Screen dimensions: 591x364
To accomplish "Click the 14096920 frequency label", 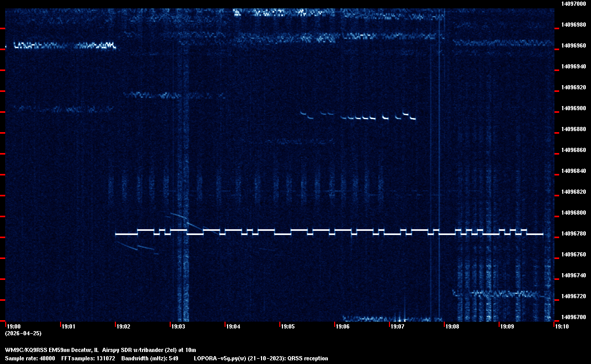I will click(574, 88).
